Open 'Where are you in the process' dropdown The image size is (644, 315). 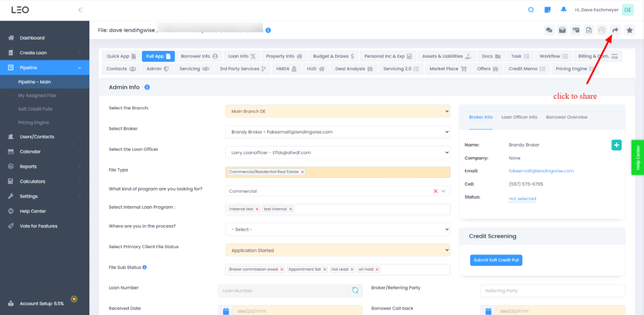pyautogui.click(x=338, y=229)
